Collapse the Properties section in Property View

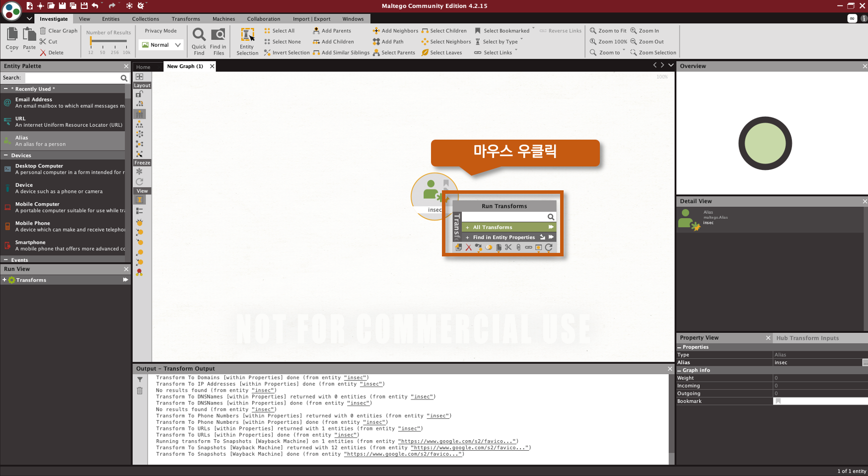click(679, 347)
